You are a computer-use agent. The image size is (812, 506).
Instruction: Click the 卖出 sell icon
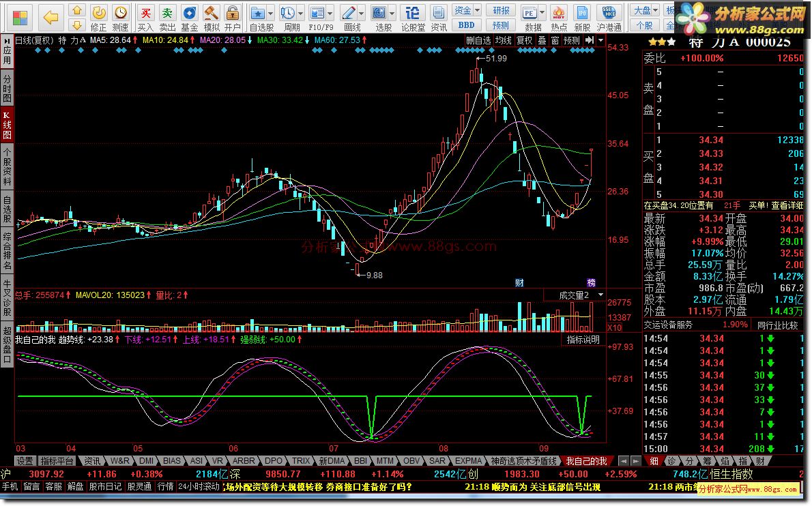point(167,17)
